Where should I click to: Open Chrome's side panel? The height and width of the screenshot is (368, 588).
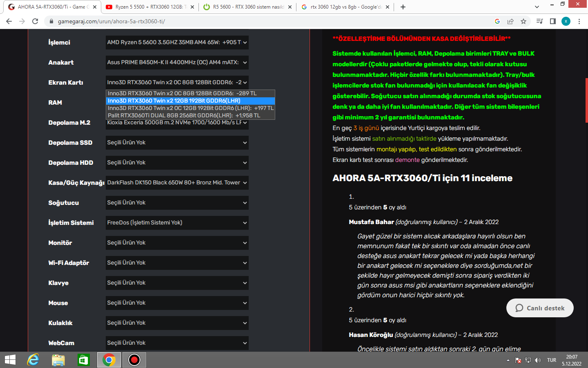[553, 21]
